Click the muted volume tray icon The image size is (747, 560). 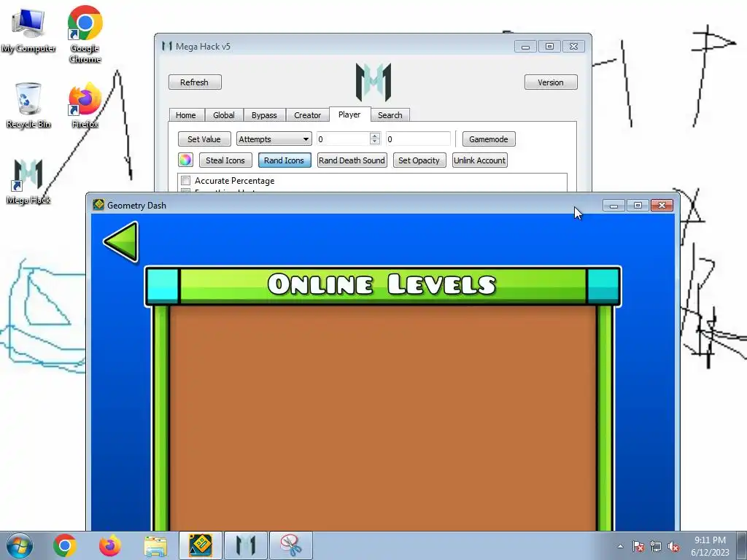pyautogui.click(x=673, y=546)
